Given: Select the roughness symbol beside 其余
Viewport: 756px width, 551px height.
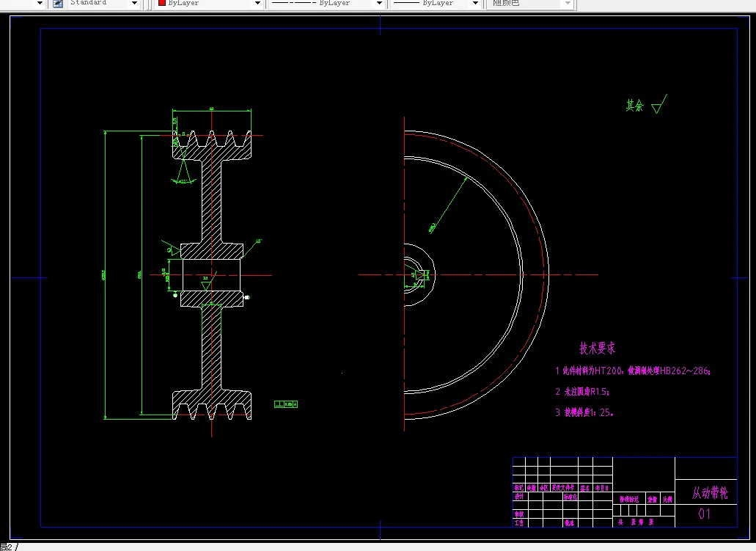Looking at the screenshot, I should tap(659, 104).
